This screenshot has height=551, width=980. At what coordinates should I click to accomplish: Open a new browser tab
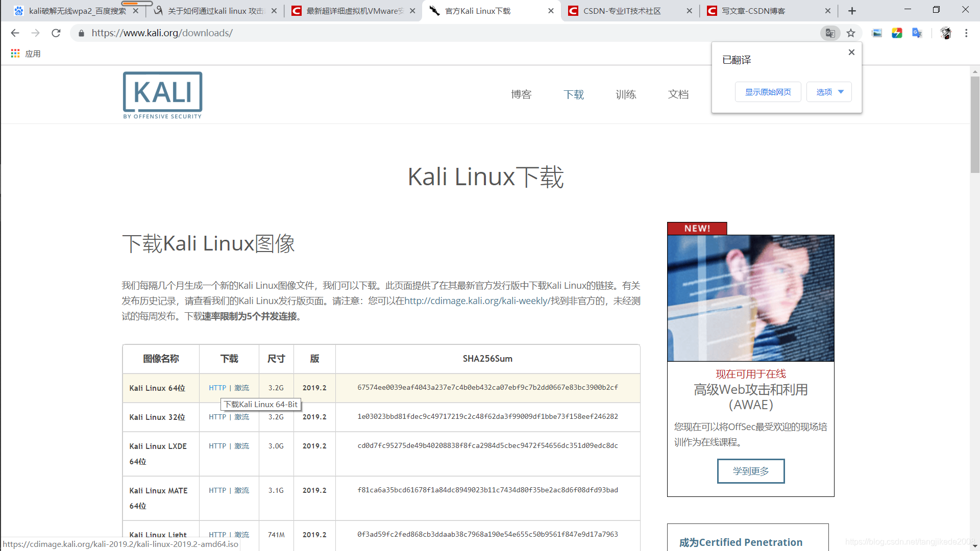(x=852, y=11)
